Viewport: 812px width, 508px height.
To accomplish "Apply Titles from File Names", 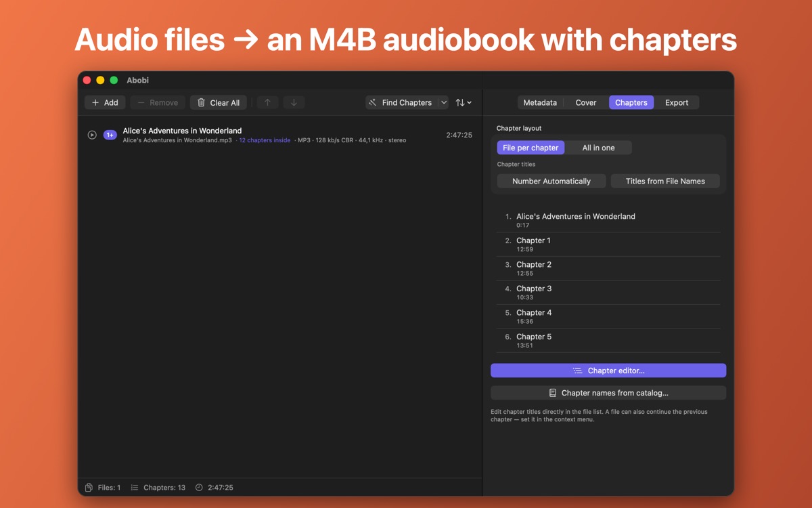I will [x=665, y=181].
